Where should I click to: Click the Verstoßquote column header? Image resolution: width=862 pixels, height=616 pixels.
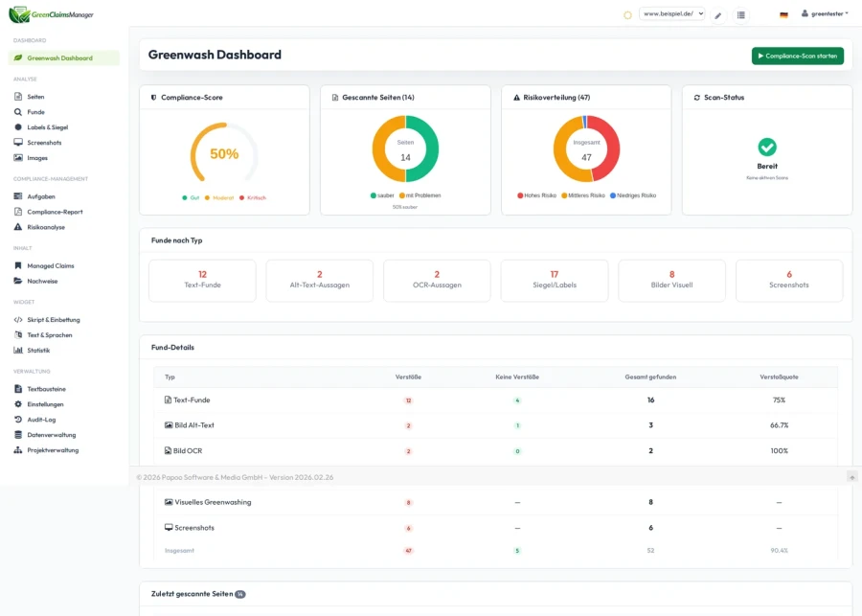(779, 377)
